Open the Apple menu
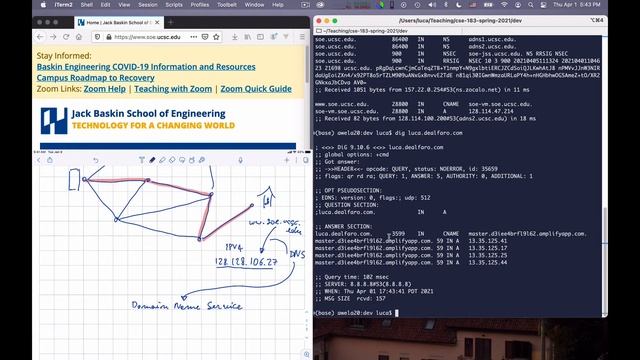Viewport: 640px width, 360px height. [43, 5]
